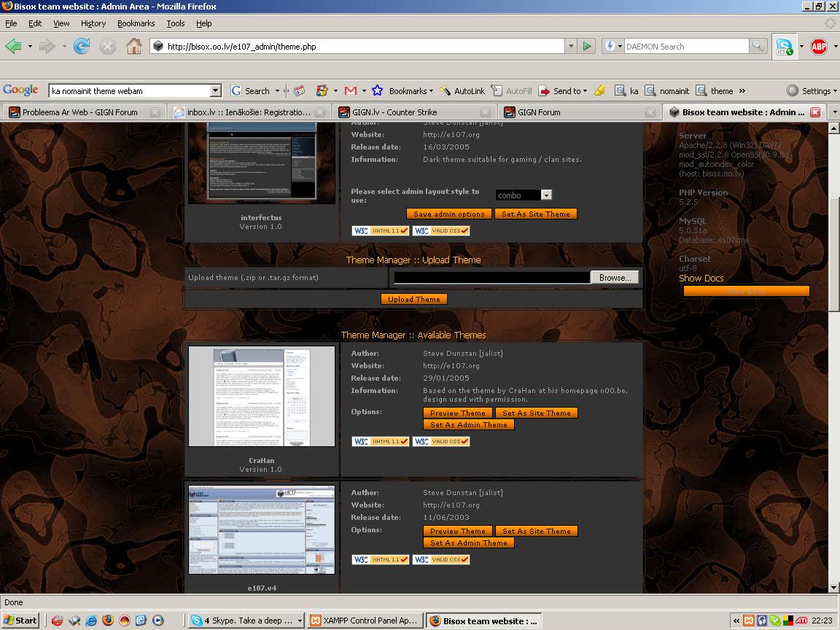This screenshot has width=840, height=630.
Task: Click the page scroll down arrow
Action: (833, 588)
